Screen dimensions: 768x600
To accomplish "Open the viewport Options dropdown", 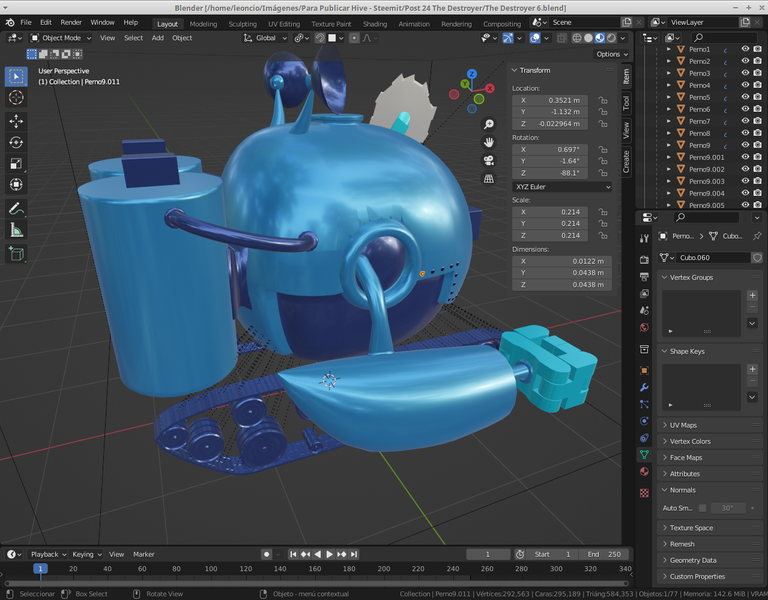I will [612, 54].
